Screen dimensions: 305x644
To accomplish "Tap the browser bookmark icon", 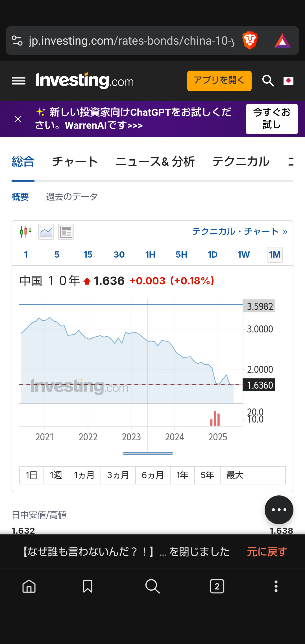I will point(88,586).
